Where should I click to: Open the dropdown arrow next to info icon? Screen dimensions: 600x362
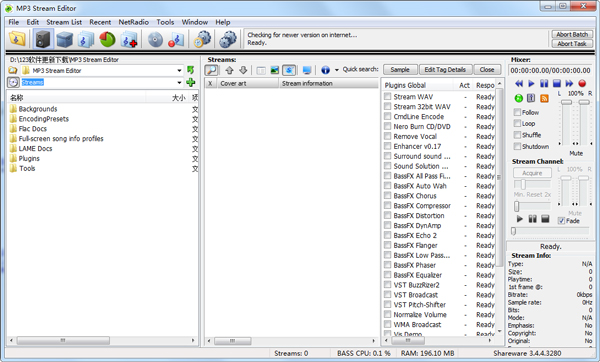coord(337,70)
